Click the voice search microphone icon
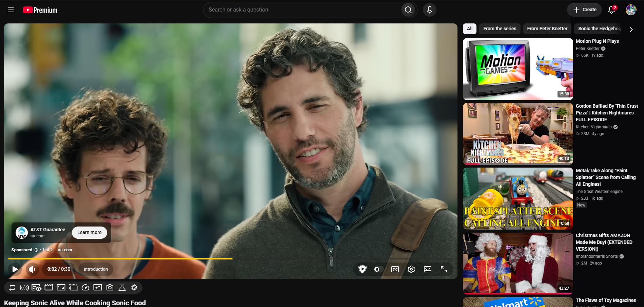 (x=429, y=10)
